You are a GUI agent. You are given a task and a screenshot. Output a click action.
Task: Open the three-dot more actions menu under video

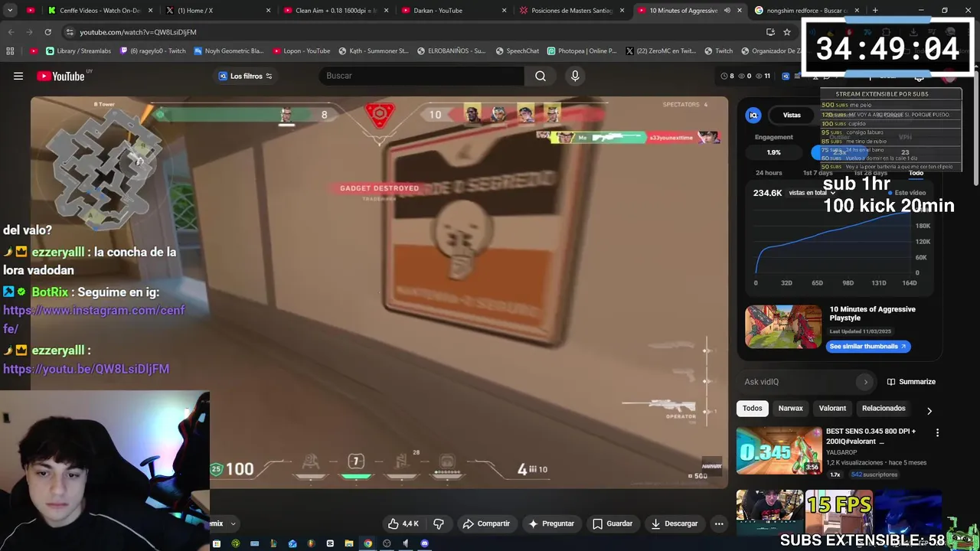(x=719, y=523)
